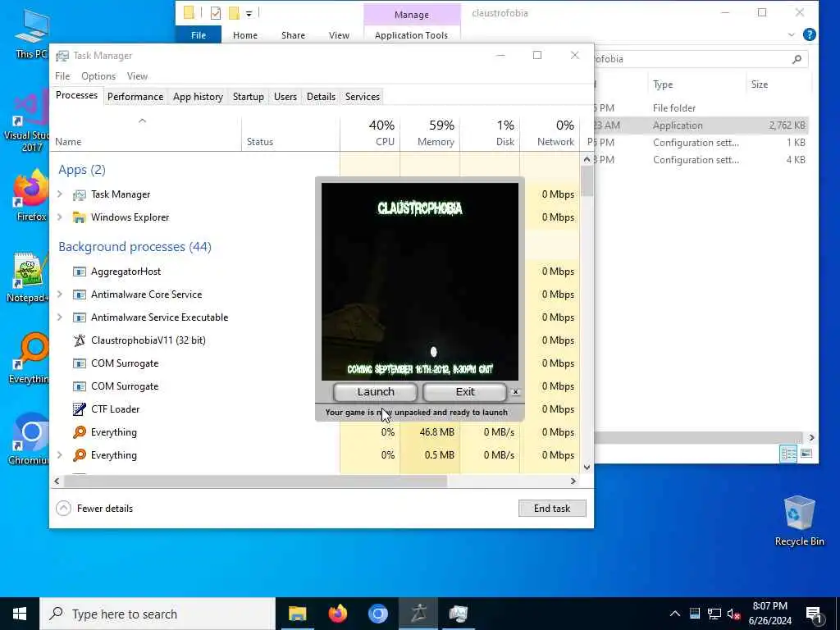Click the Antimalware Core Service icon

point(80,294)
